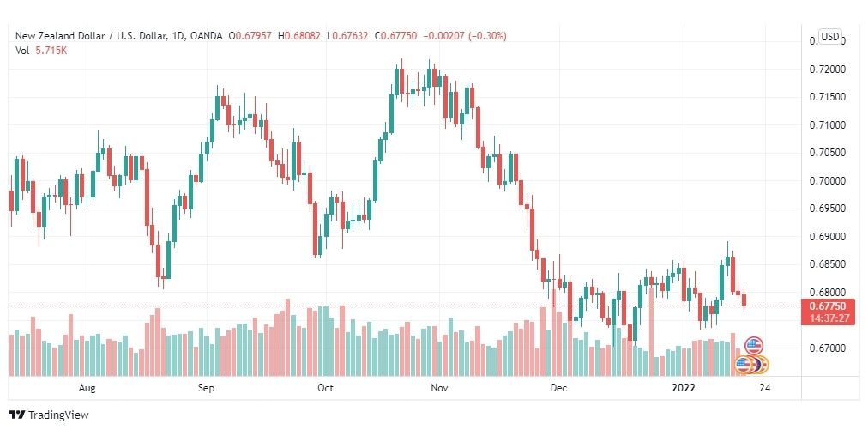Open the USD currency selector

coord(829,37)
